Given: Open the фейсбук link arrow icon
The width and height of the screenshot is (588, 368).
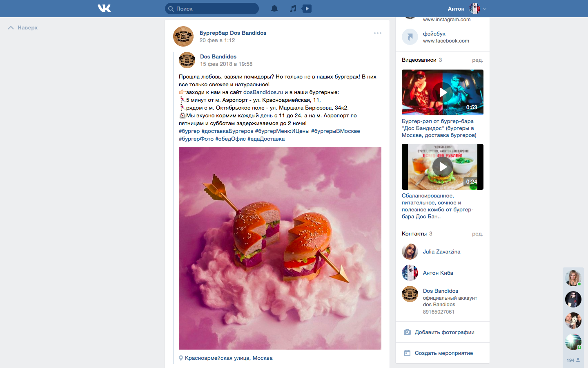Looking at the screenshot, I should tap(410, 37).
